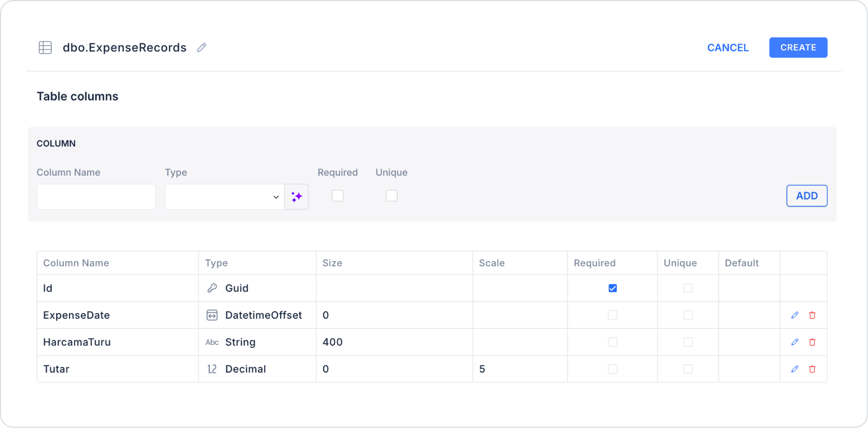This screenshot has height=428, width=868.
Task: Toggle Unique checkbox in ExpenseDate row
Action: (x=688, y=315)
